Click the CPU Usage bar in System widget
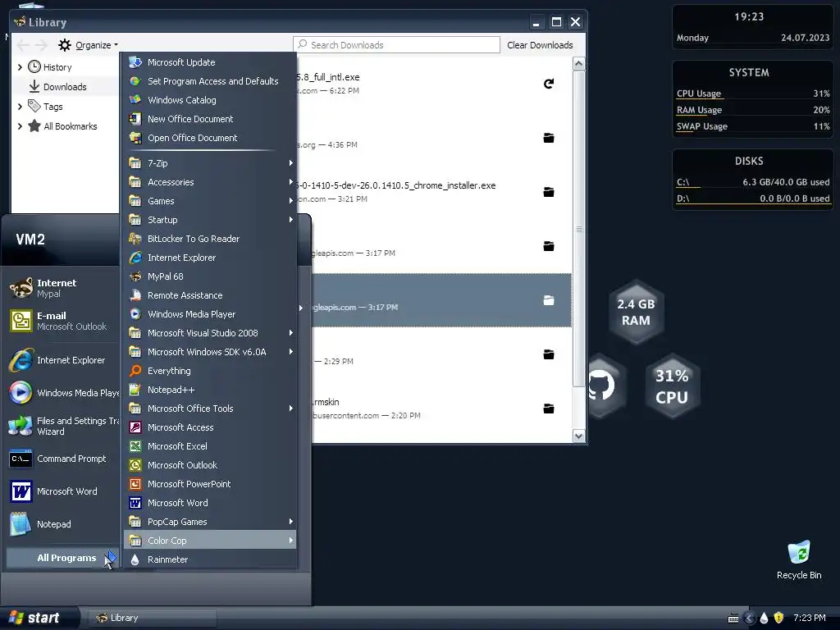Image resolution: width=840 pixels, height=630 pixels. tap(753, 94)
